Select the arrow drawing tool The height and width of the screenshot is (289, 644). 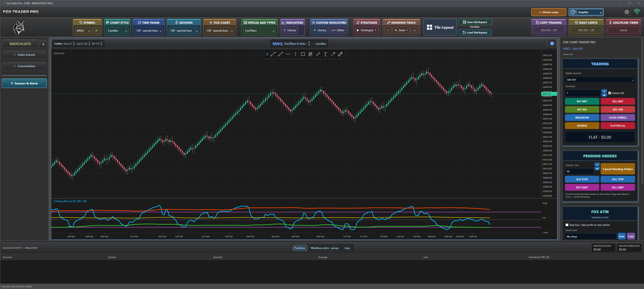click(x=333, y=54)
